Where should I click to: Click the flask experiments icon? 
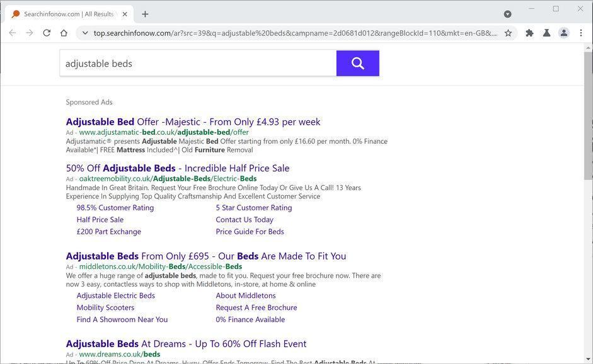coord(546,33)
